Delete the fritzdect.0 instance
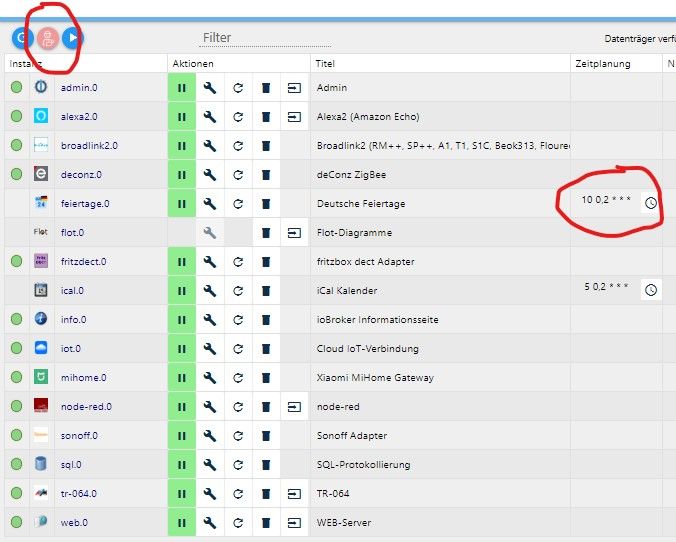Image resolution: width=676 pixels, height=542 pixels. click(x=266, y=262)
